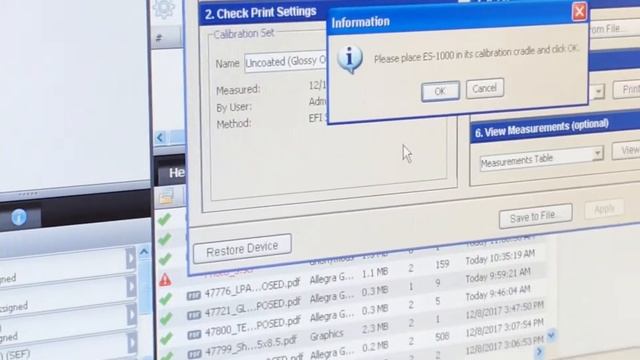
Task: Click the 12/8/2017 3:07:54 PM timestamp
Action: click(x=504, y=326)
